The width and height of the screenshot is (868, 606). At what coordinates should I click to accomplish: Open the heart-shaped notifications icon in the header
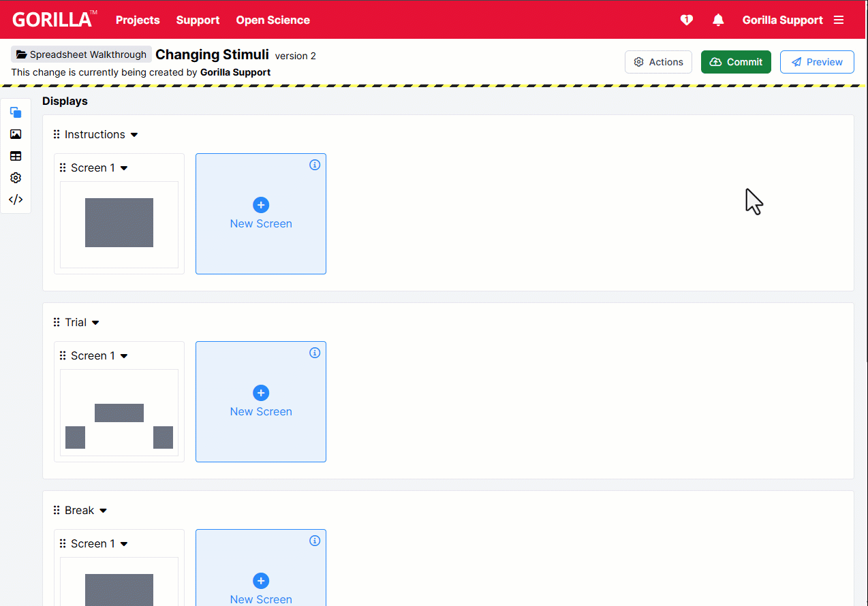coord(686,20)
